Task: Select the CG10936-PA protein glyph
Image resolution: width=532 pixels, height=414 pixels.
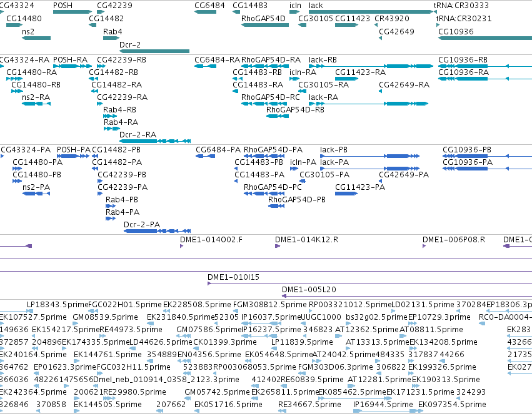Action: (487, 169)
